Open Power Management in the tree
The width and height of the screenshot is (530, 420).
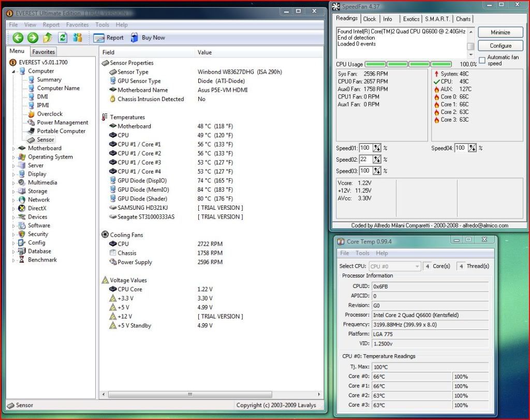[x=63, y=122]
